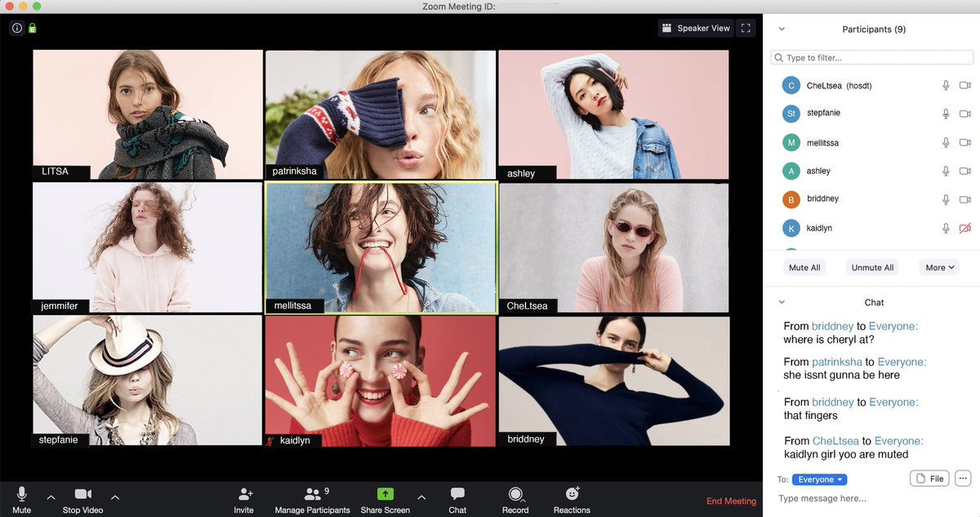Viewport: 980px width, 517px height.
Task: Toggle stepfanie's microphone icon
Action: pos(946,114)
